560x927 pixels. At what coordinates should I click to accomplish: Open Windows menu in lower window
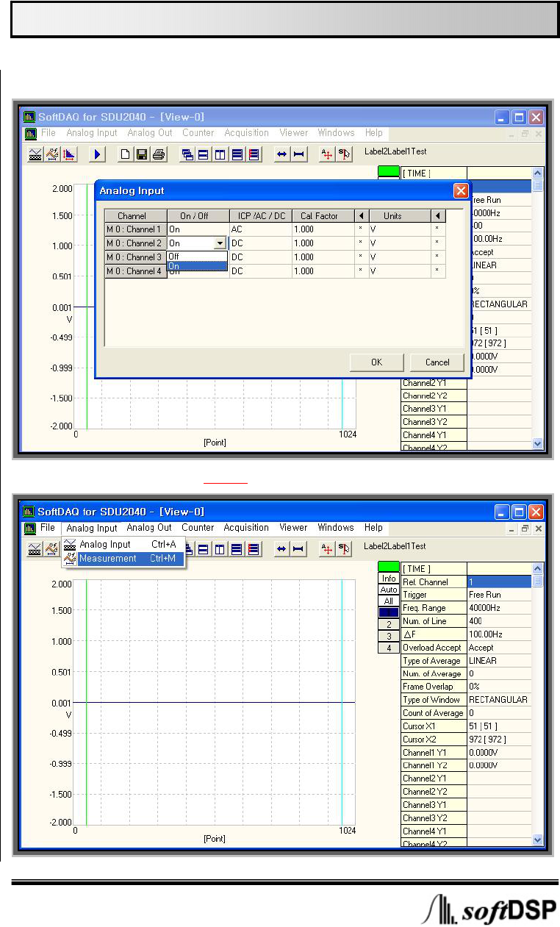[x=336, y=528]
